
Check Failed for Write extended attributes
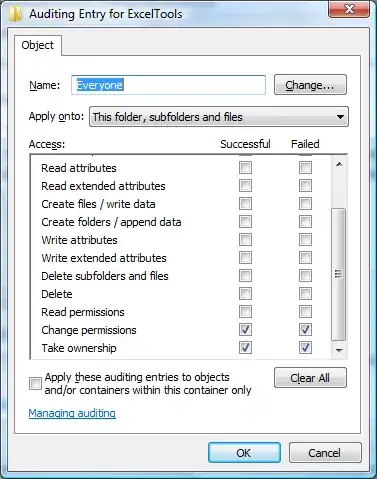(305, 258)
